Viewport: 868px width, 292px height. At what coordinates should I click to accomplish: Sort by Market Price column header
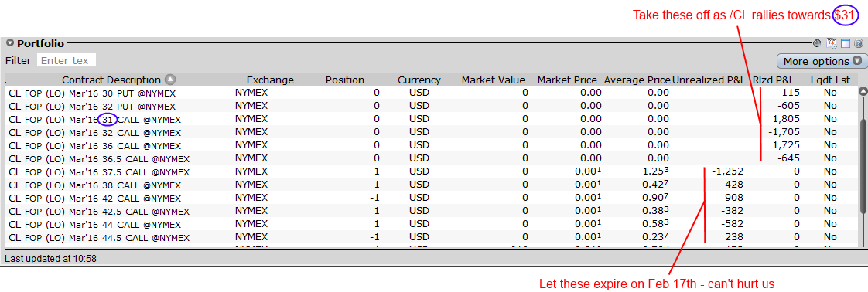click(x=567, y=80)
